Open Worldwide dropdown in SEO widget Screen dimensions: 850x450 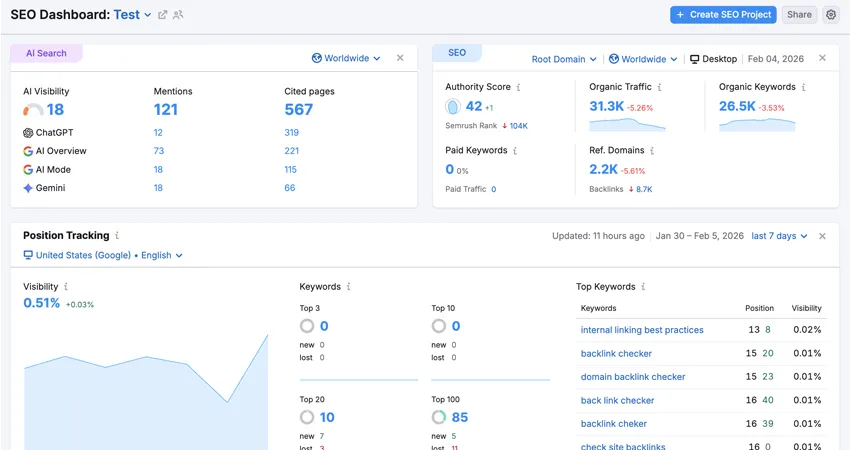643,59
